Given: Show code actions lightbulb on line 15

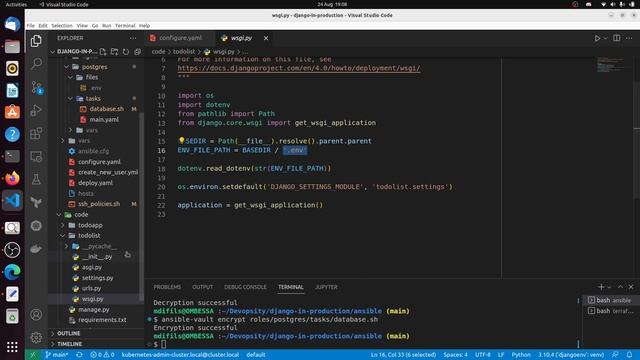Looking at the screenshot, I should [x=181, y=141].
